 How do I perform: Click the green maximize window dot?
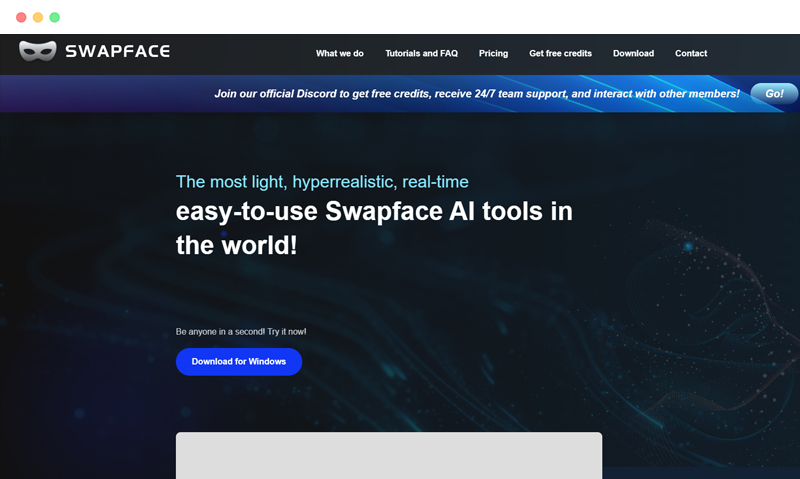55,17
